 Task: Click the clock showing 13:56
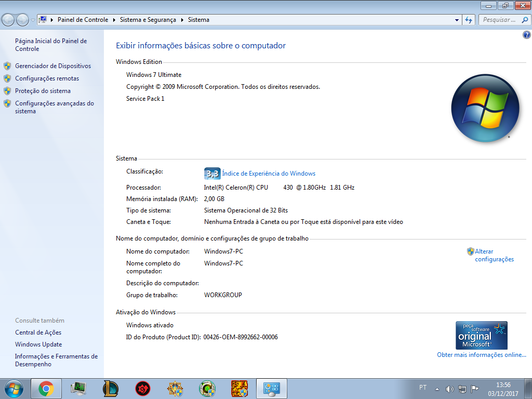coord(503,385)
